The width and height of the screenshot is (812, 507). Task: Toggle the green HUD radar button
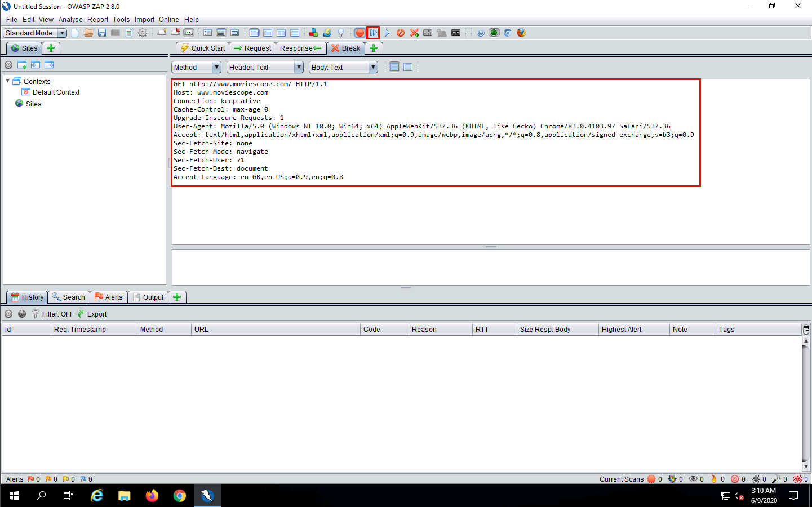(x=494, y=33)
